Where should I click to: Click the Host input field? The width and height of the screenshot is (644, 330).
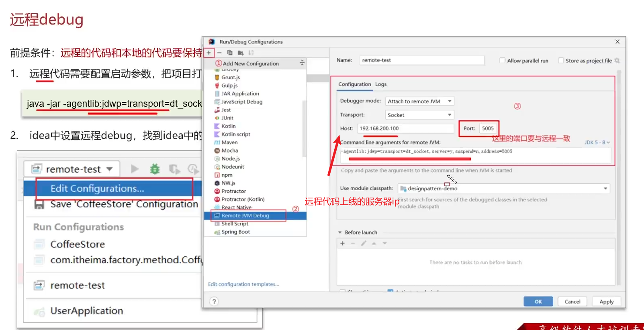405,128
